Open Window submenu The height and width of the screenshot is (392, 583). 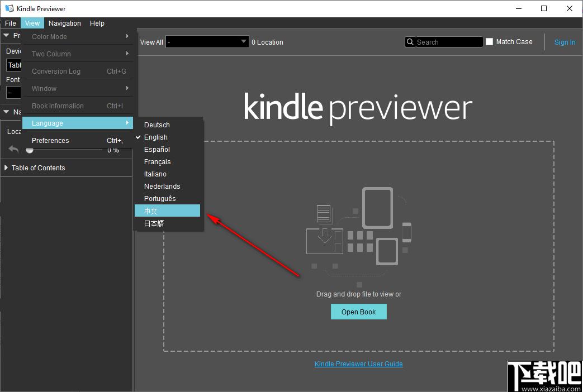pyautogui.click(x=78, y=88)
